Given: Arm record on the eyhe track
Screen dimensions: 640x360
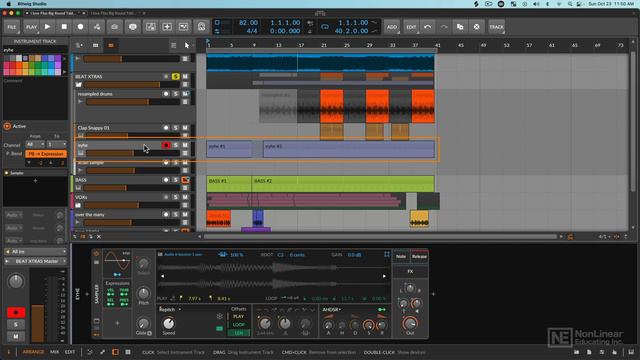Looking at the screenshot, I should [166, 145].
